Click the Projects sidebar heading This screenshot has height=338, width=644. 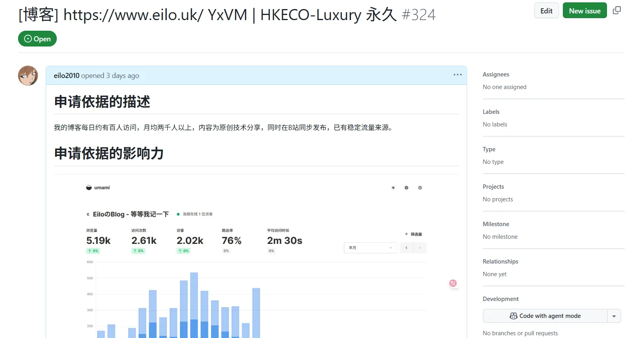(494, 187)
